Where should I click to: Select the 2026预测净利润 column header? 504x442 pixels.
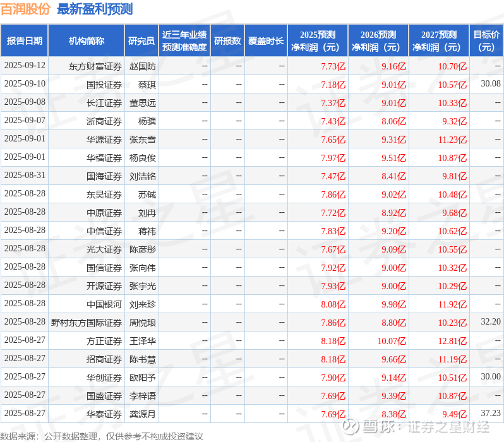pos(378,41)
